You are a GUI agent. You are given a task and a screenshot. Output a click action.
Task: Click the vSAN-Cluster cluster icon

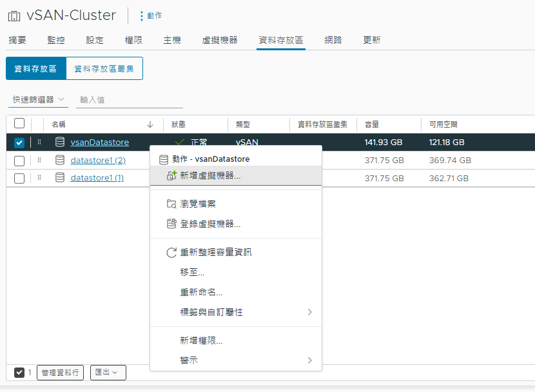click(x=14, y=15)
